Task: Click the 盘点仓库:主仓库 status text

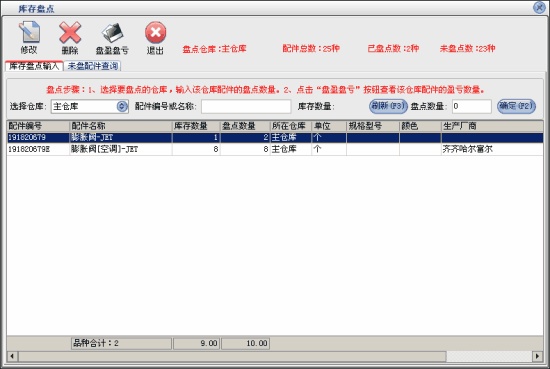Action: pyautogui.click(x=214, y=48)
